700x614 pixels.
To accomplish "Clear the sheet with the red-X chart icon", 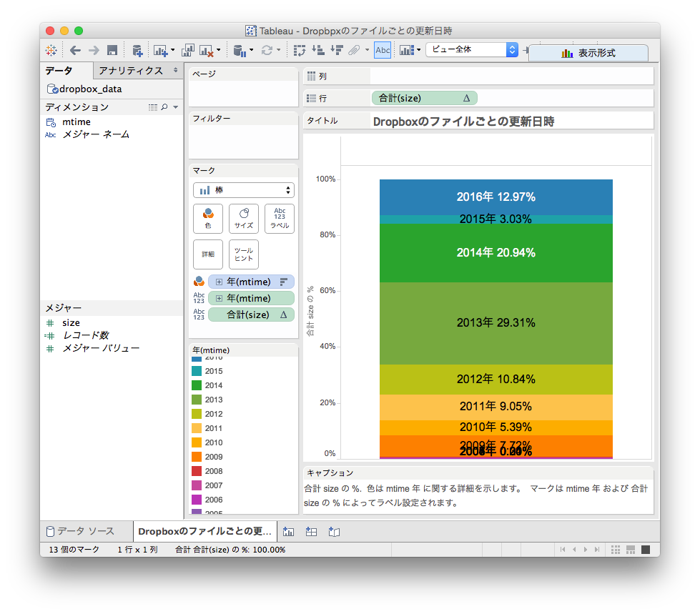I will pyautogui.click(x=206, y=51).
